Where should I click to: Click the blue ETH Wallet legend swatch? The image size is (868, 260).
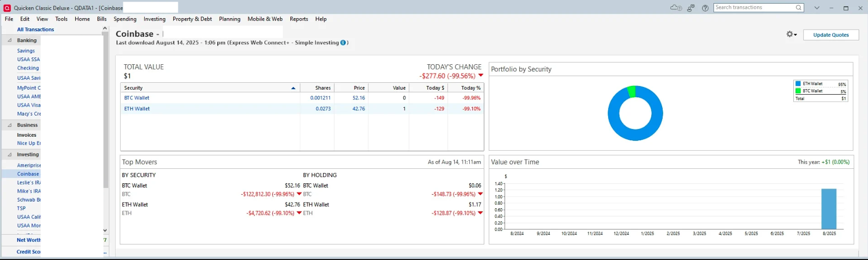(798, 83)
